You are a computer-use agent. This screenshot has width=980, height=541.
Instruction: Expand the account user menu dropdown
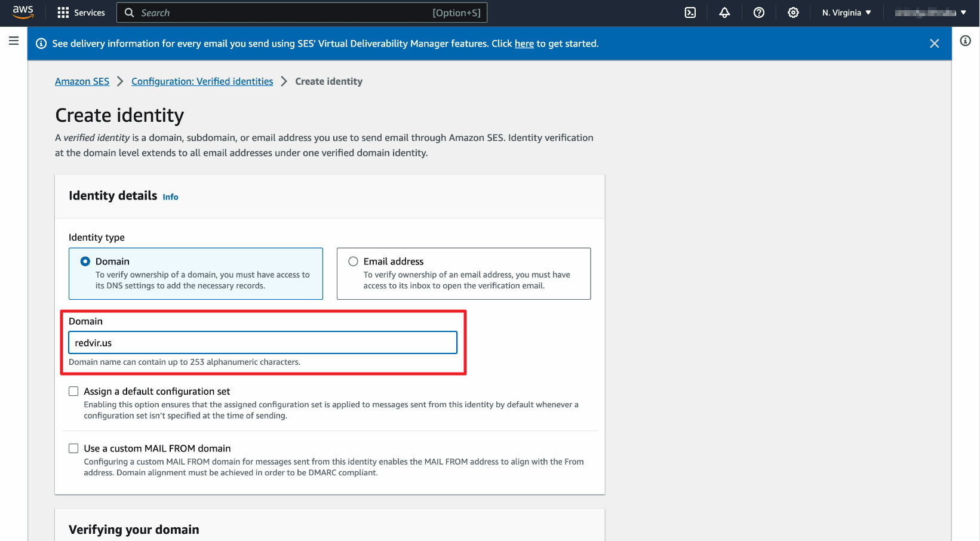[x=930, y=13]
